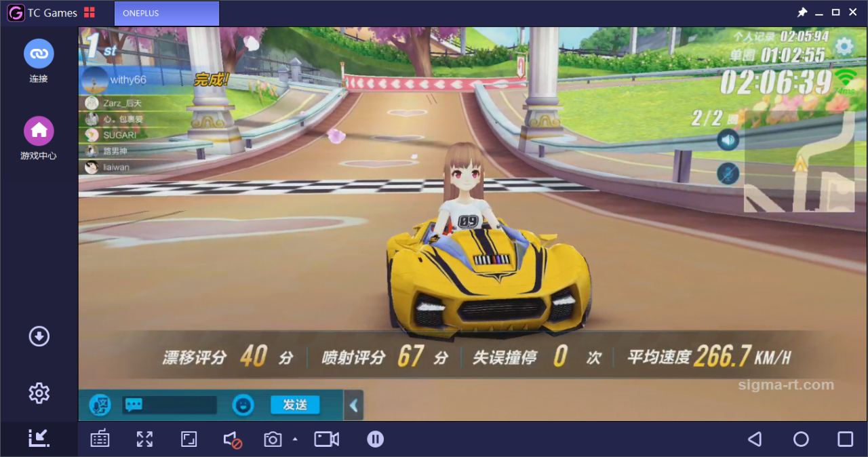Enter fullscreen with the expand arrows icon
This screenshot has height=457, width=868.
pos(144,439)
